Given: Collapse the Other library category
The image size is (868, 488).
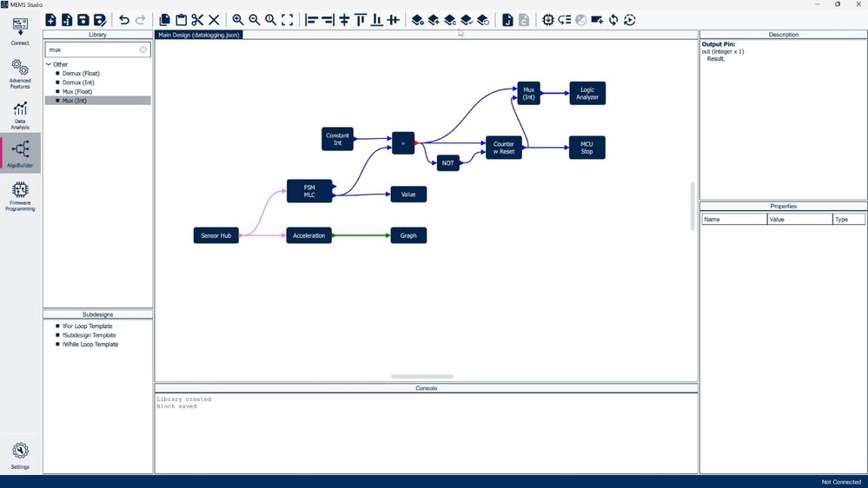Looking at the screenshot, I should pos(49,64).
